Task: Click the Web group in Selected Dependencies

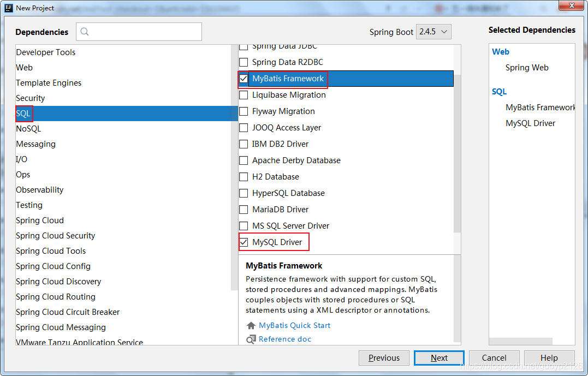Action: pyautogui.click(x=501, y=52)
